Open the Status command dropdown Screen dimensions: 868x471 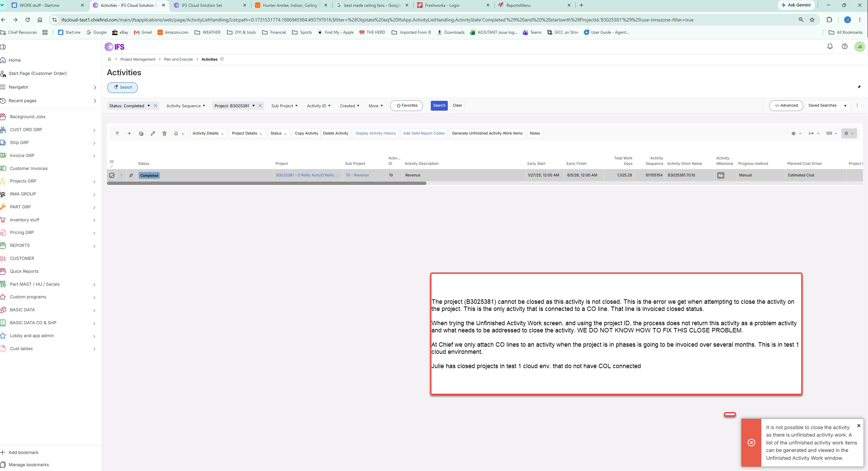click(x=278, y=134)
